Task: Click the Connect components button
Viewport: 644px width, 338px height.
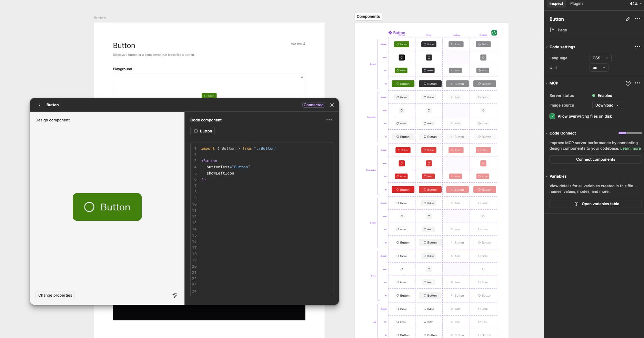Action: coord(595,159)
